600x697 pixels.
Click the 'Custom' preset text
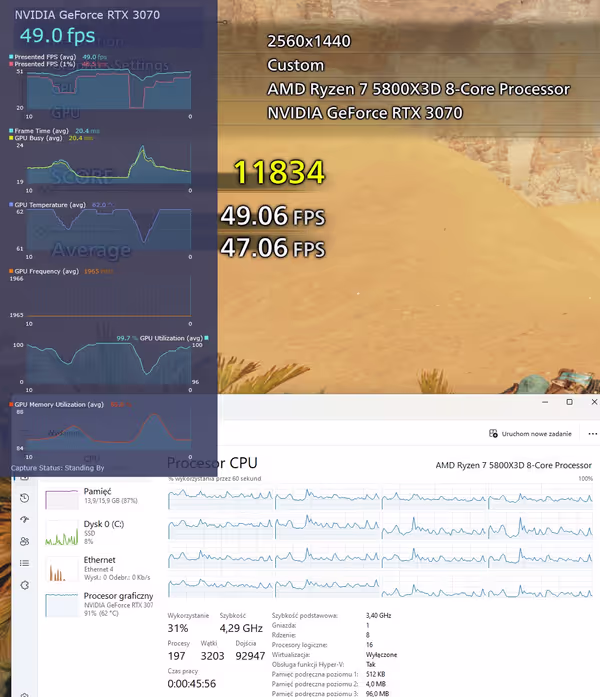(296, 65)
